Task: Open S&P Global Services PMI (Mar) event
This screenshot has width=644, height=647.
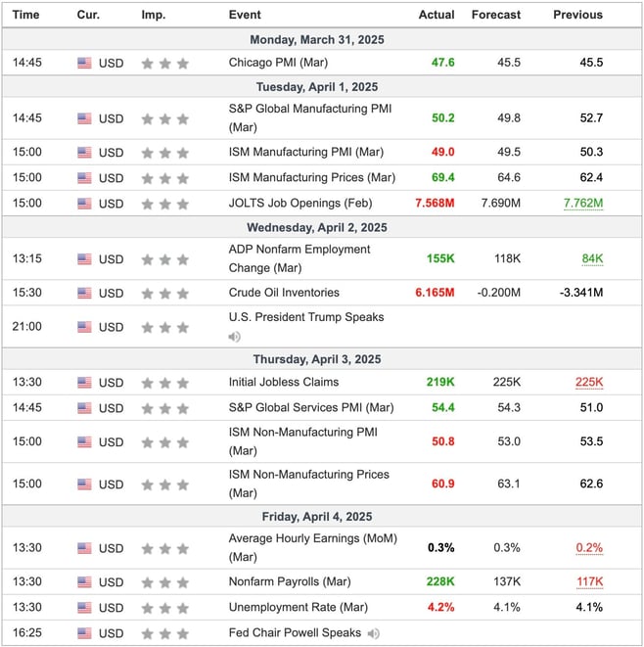Action: pos(311,407)
